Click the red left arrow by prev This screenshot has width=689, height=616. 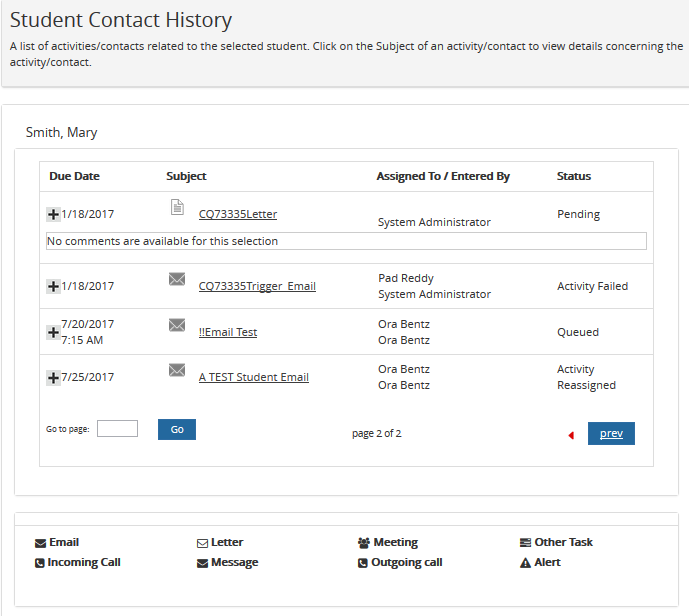571,435
